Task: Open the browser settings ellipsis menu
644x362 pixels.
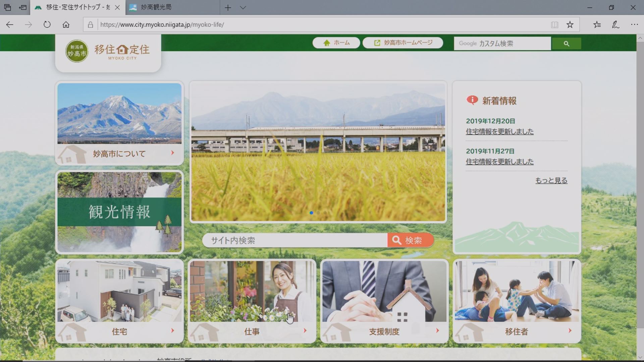Action: point(634,24)
